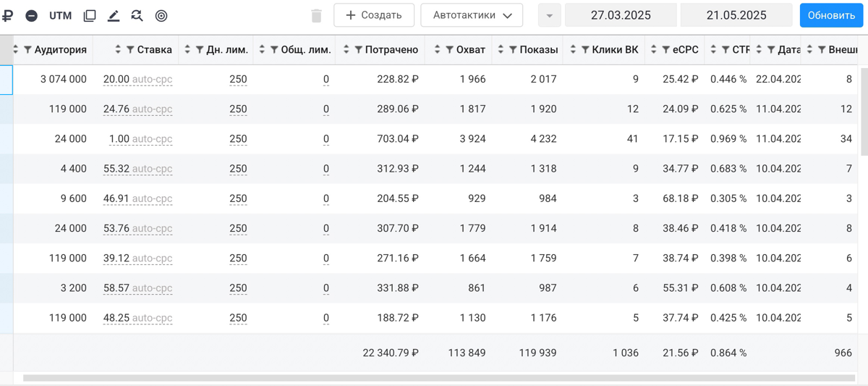Viewport: 868px width, 386px height.
Task: Click the Аудитория column header label
Action: click(x=61, y=50)
